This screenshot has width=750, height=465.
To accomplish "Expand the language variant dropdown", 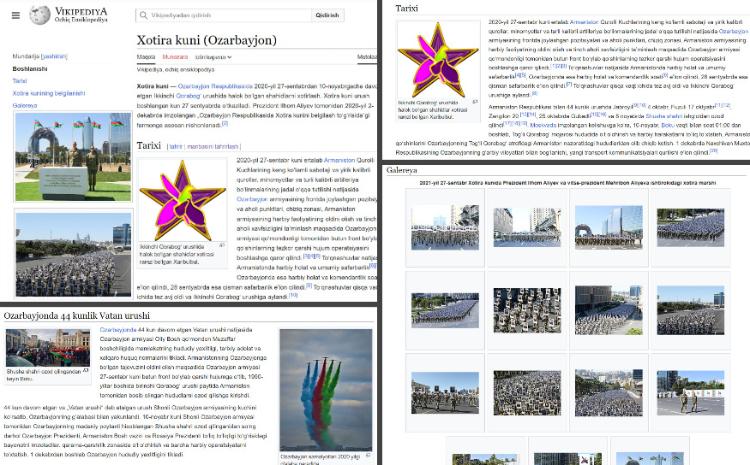I will coord(213,57).
